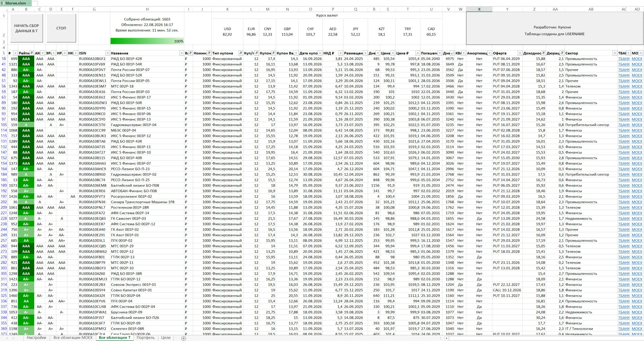The height and width of the screenshot is (341, 644).
Task: Click the Excel file icon beside Магия.xlsm
Action: [x=3, y=3]
